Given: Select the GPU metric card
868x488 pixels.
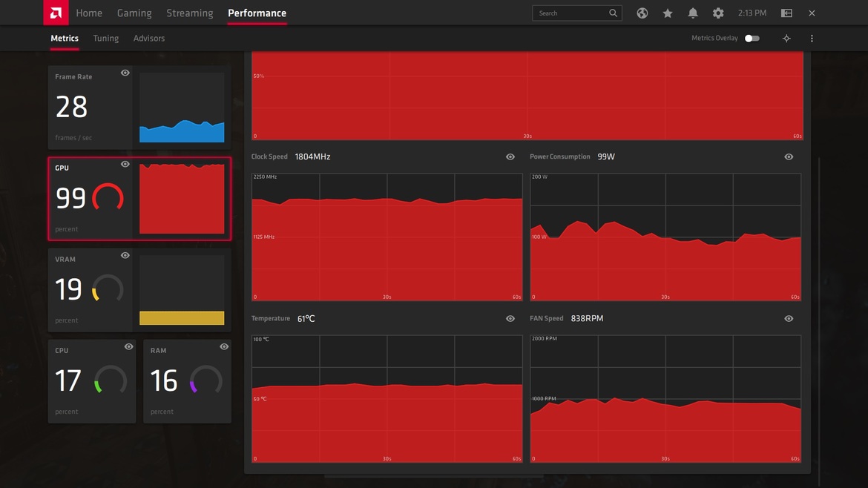Looking at the screenshot, I should [139, 199].
